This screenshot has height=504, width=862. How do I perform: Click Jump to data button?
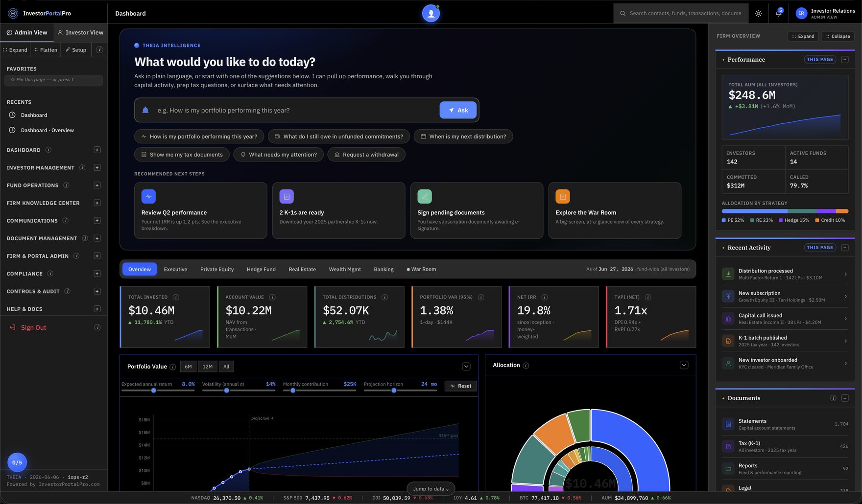(431, 489)
